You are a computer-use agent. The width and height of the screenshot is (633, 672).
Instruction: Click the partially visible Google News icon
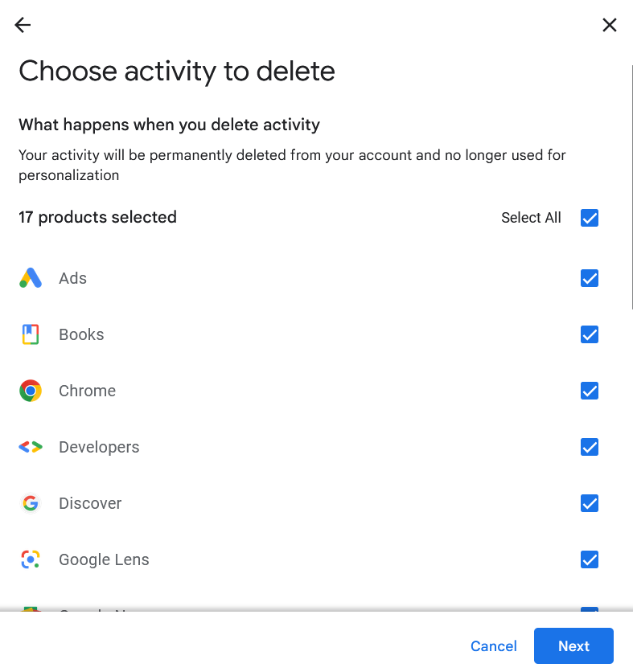(x=31, y=613)
